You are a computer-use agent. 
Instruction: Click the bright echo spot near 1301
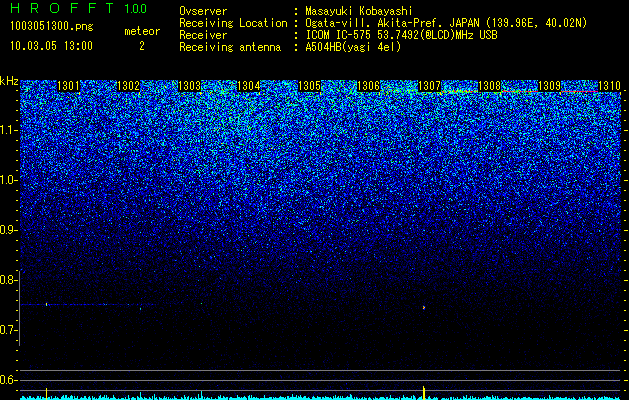pyautogui.click(x=47, y=305)
